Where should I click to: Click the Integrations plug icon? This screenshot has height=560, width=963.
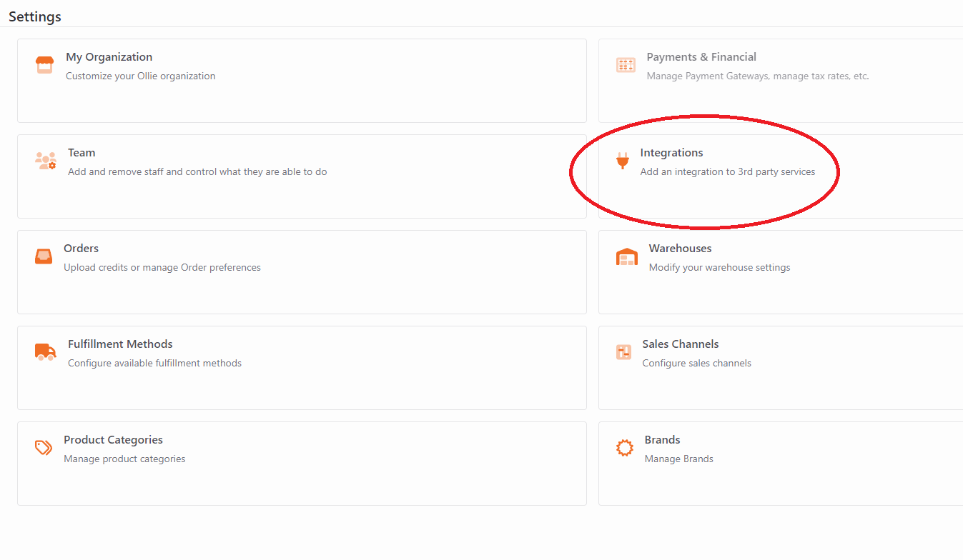(623, 161)
